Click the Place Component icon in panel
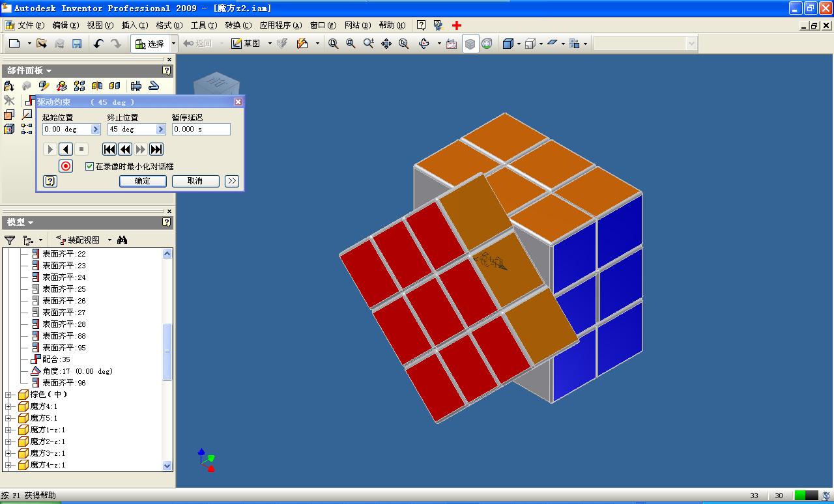This screenshot has height=504, width=834. [x=8, y=85]
